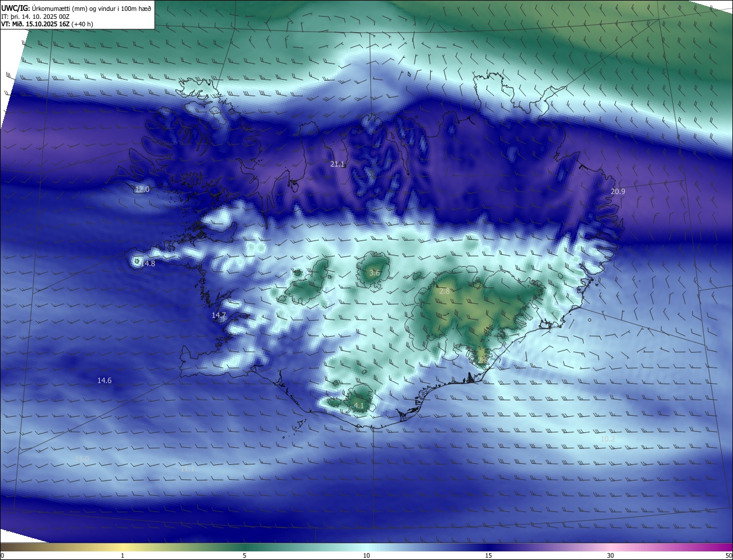The height and width of the screenshot is (560, 733).
Task: Click the 2.8 value over Vatnajökull
Action: tap(444, 291)
